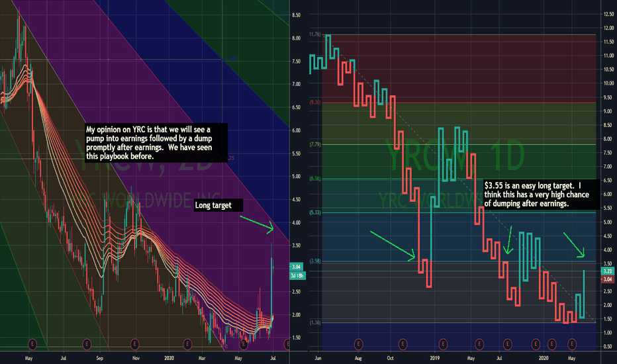Click the 10.00 value on right chart price axis

608,83
